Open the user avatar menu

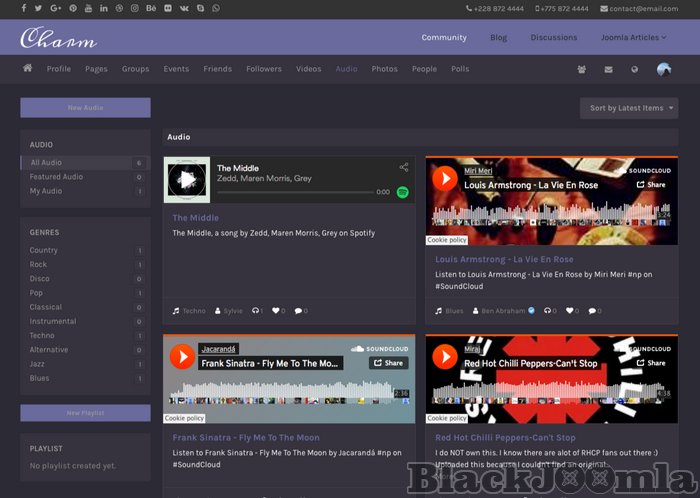pyautogui.click(x=664, y=70)
